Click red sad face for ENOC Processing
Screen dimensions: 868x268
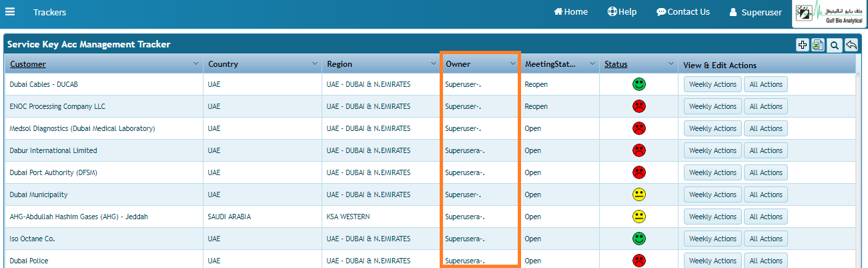pyautogui.click(x=639, y=106)
